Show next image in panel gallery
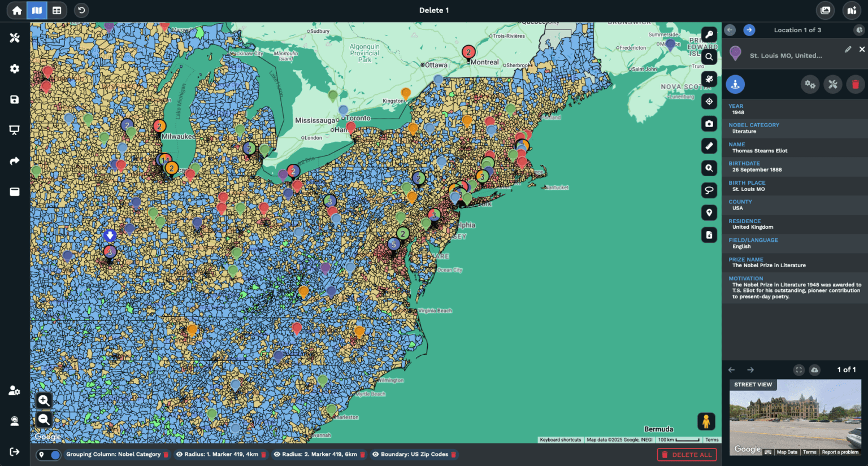 (x=750, y=370)
